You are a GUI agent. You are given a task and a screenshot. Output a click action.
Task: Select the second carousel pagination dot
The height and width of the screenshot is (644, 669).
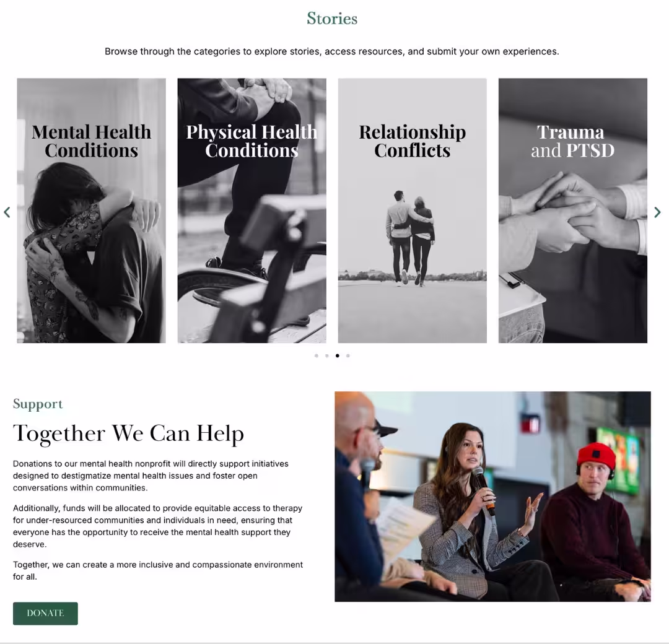point(327,355)
